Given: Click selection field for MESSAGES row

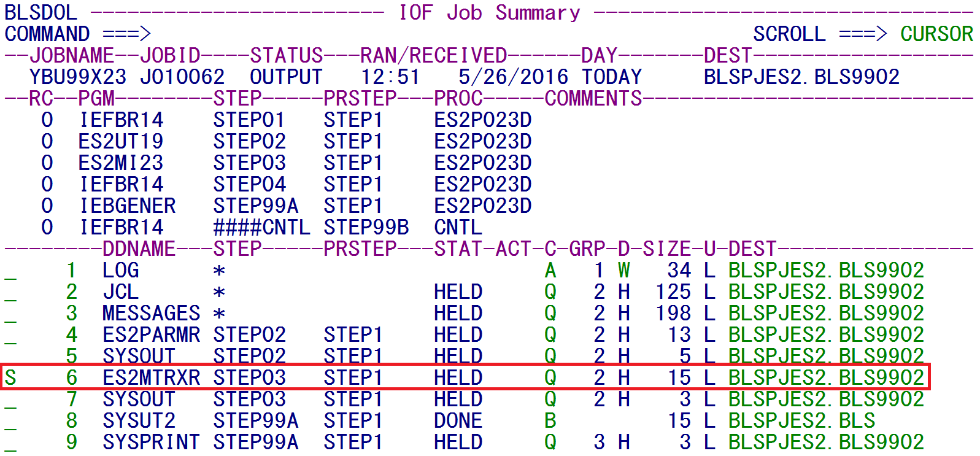Looking at the screenshot, I should point(10,314).
